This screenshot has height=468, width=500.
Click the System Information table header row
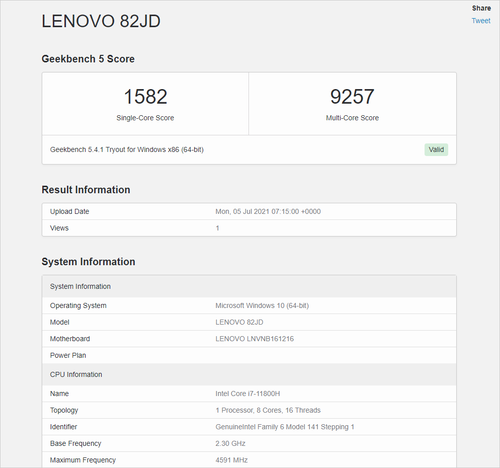[249, 286]
